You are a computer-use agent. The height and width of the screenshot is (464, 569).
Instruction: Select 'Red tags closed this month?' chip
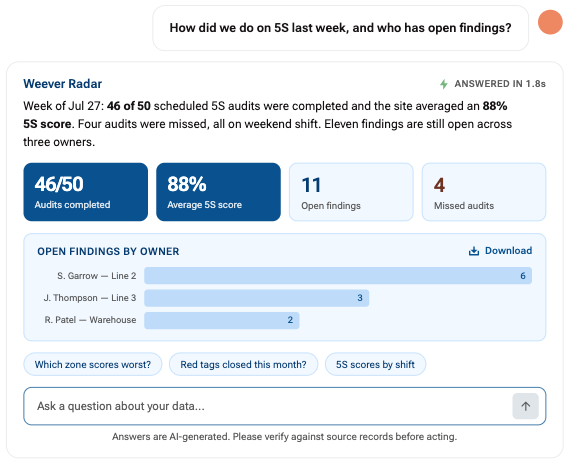[243, 364]
